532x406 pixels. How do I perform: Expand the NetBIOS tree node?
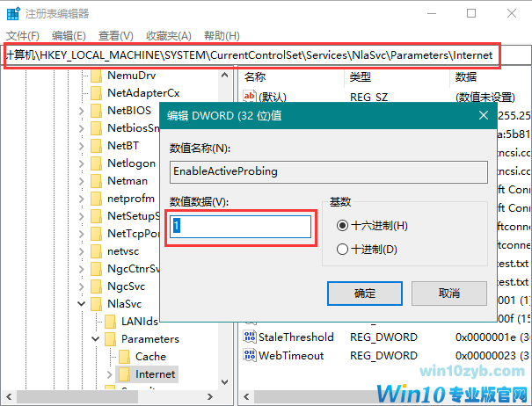[82, 111]
